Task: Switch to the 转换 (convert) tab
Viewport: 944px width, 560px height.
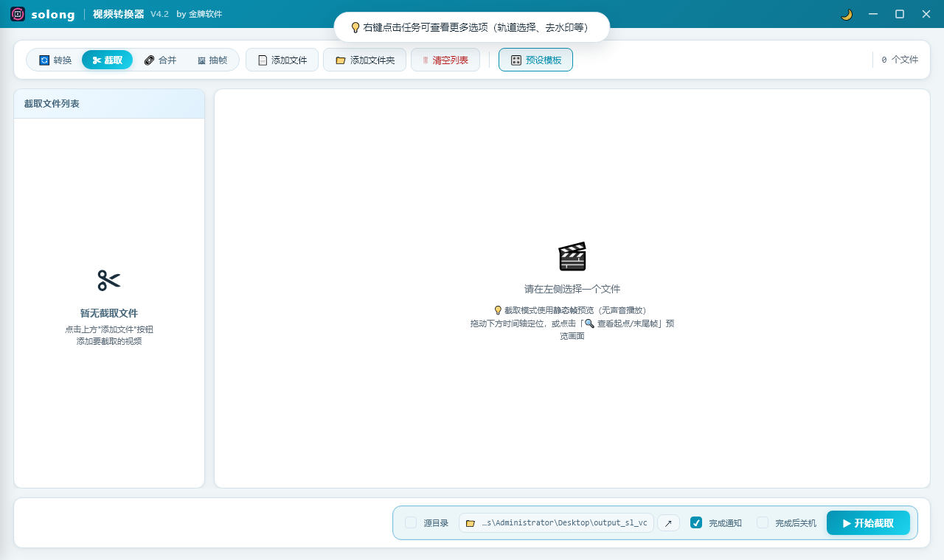Action: tap(55, 60)
